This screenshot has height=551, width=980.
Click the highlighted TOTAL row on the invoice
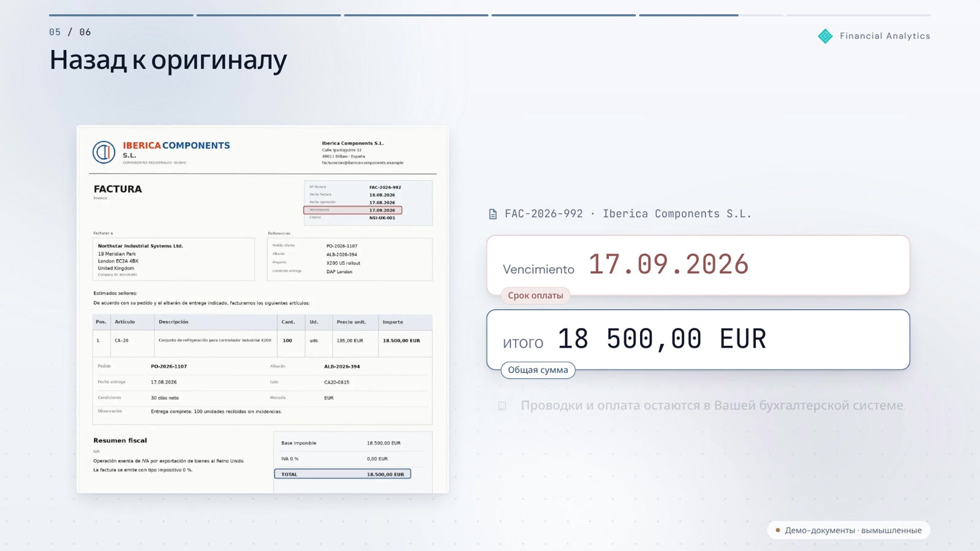click(x=342, y=474)
